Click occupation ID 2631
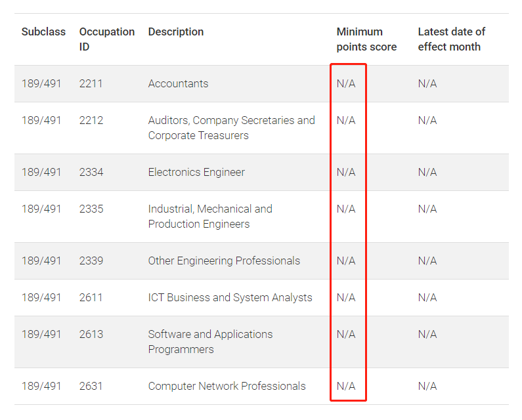The image size is (522, 420). click(91, 386)
